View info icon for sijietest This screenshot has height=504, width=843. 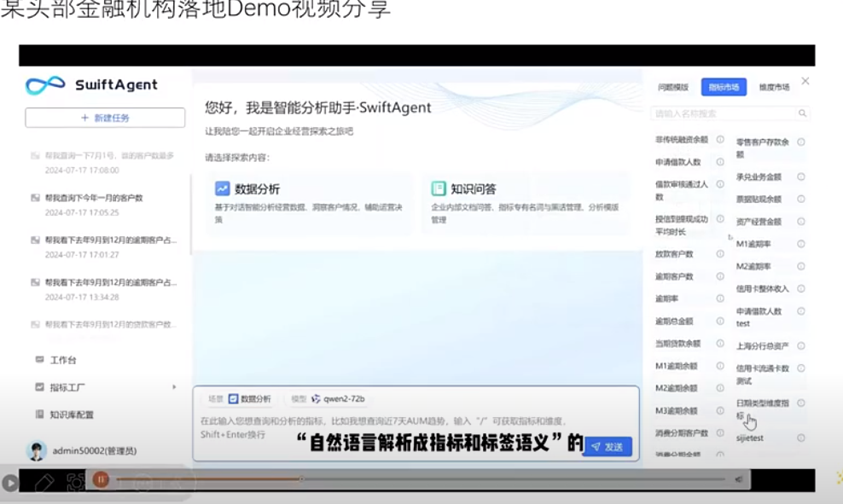tap(800, 438)
